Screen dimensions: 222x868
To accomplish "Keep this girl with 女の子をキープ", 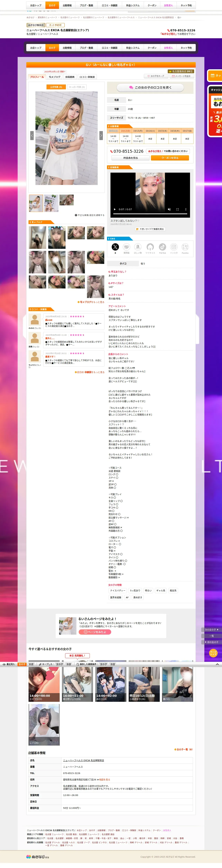I will (156, 76).
